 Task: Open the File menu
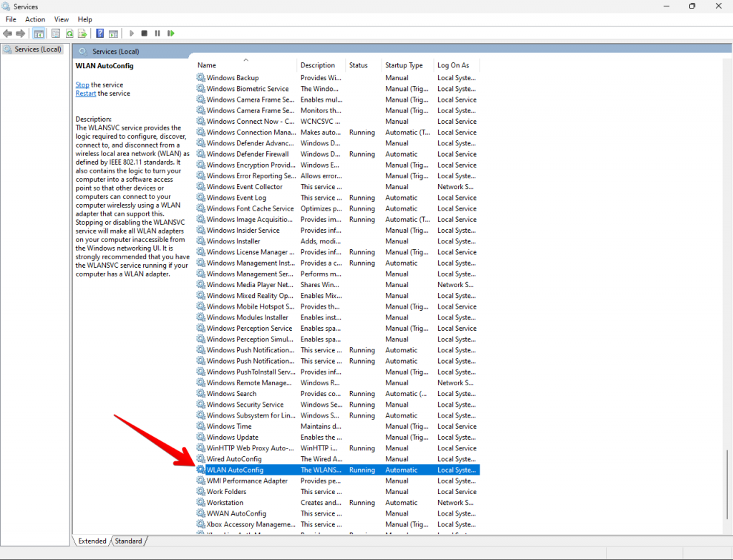(x=11, y=19)
